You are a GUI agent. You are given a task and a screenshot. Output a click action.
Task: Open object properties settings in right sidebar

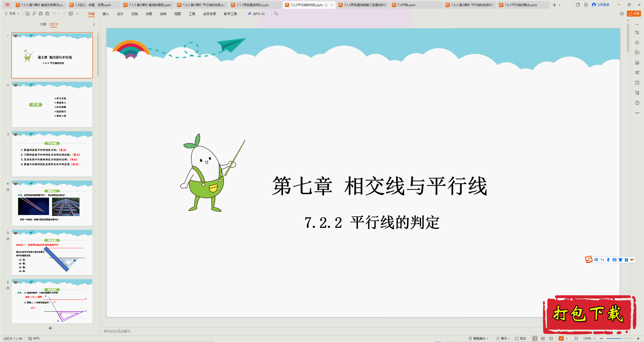pos(637,32)
